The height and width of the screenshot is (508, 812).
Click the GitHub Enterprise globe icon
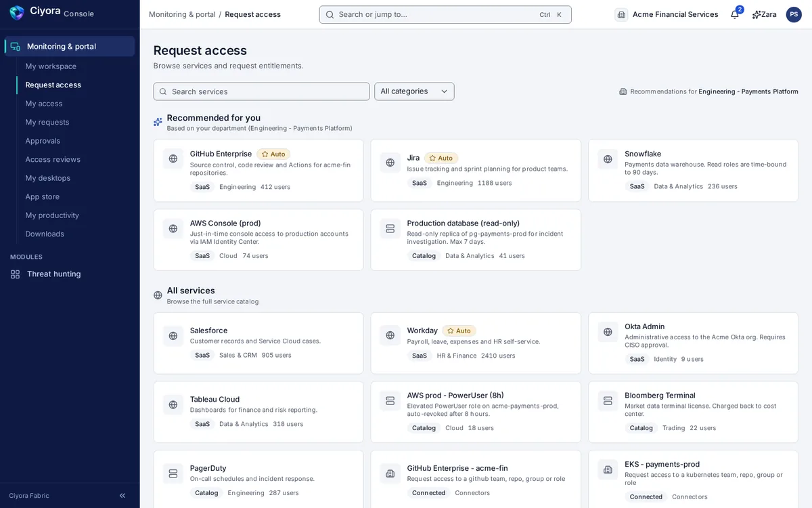[173, 158]
